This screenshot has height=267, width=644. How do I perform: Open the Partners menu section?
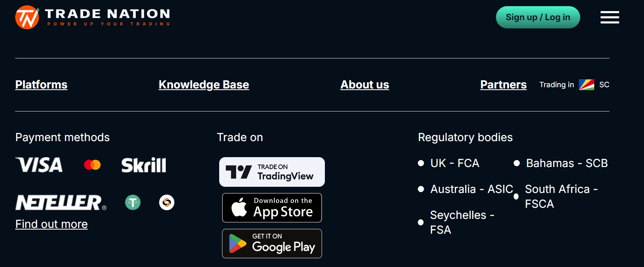coord(503,85)
